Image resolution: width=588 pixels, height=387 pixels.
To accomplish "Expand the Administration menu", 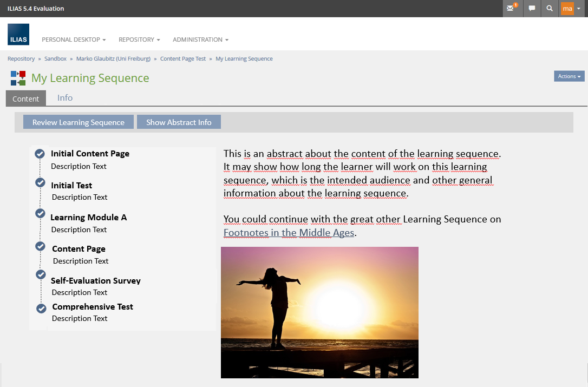I will pyautogui.click(x=200, y=40).
